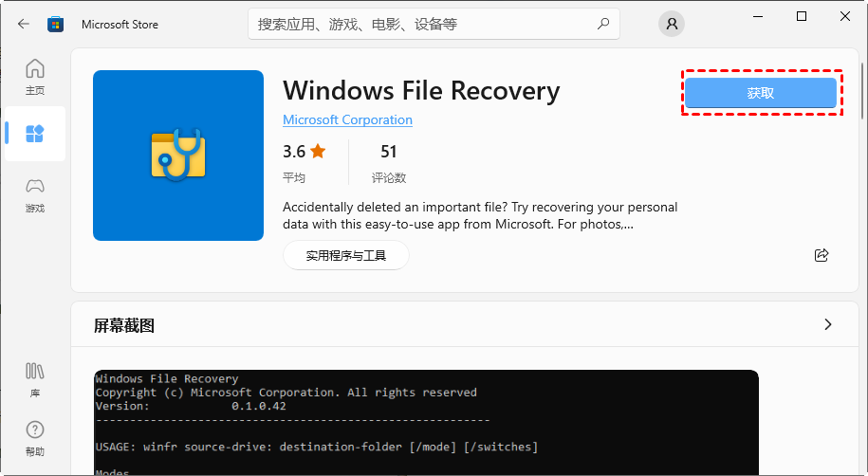The width and height of the screenshot is (868, 476).
Task: Click the 平均 rating label
Action: point(294,177)
